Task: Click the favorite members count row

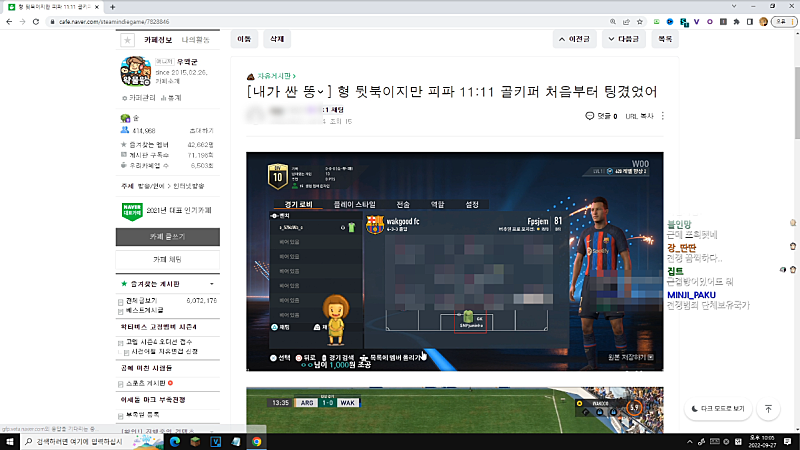Action: [x=168, y=145]
